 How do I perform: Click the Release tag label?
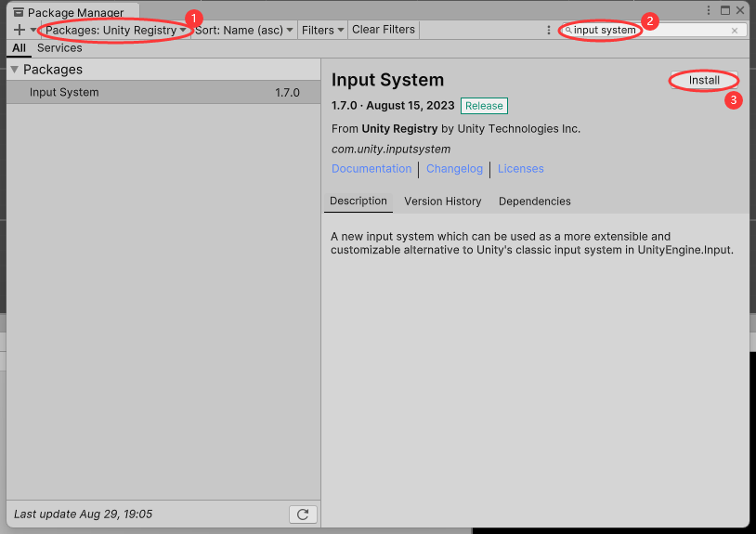(484, 106)
